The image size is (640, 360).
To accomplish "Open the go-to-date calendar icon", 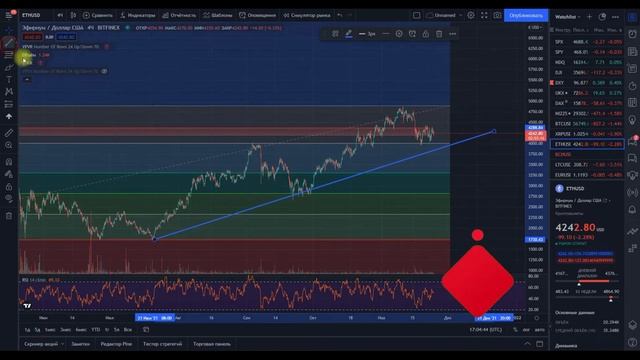I will (146, 329).
